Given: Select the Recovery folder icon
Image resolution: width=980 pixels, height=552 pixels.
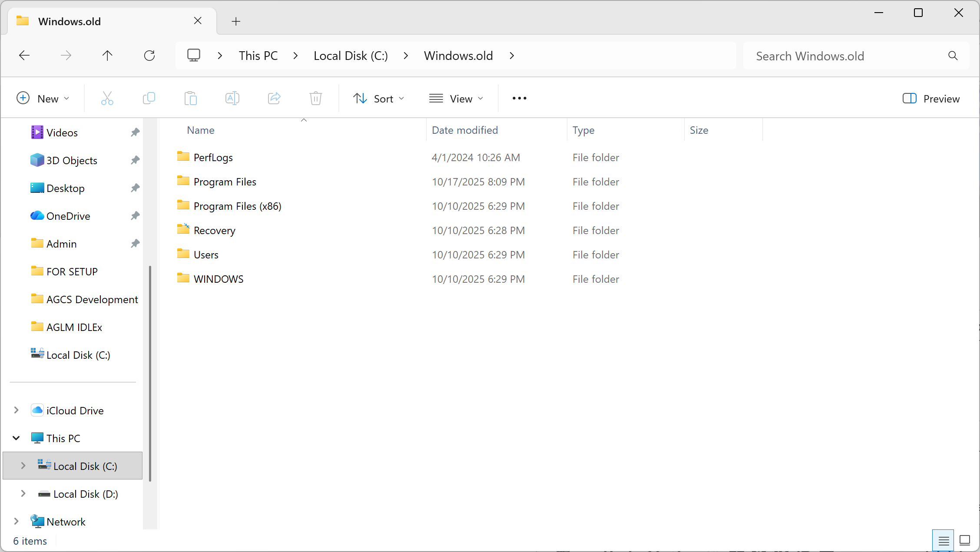Looking at the screenshot, I should point(183,229).
